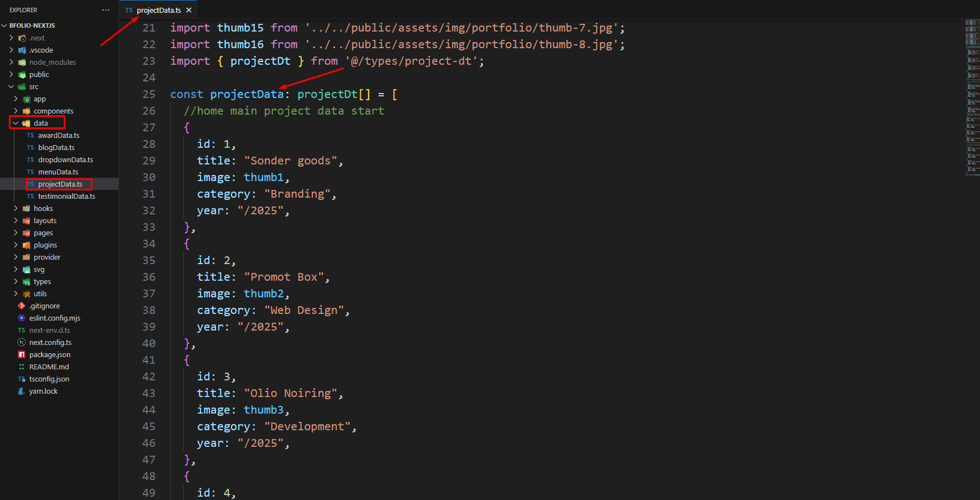Image resolution: width=980 pixels, height=500 pixels.
Task: Expand the public folder
Action: 11,75
